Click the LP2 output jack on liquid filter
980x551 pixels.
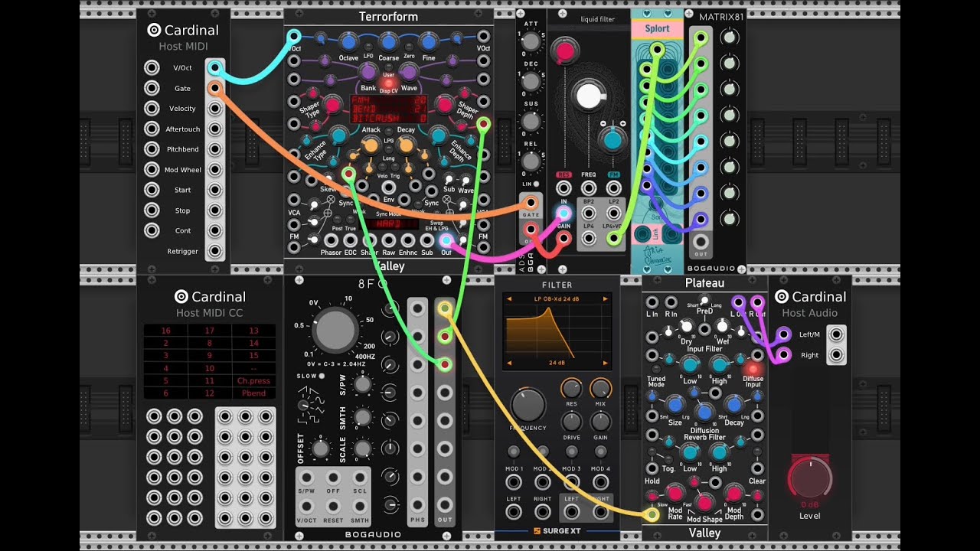pos(613,214)
